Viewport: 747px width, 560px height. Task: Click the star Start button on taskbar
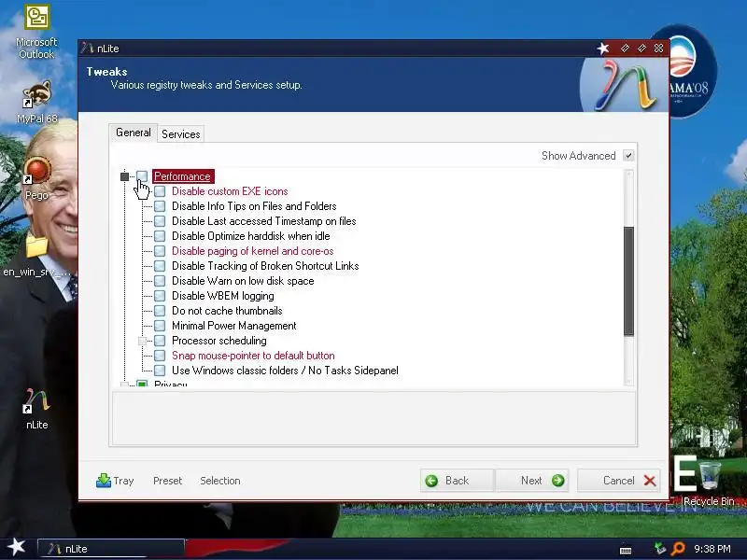16,547
